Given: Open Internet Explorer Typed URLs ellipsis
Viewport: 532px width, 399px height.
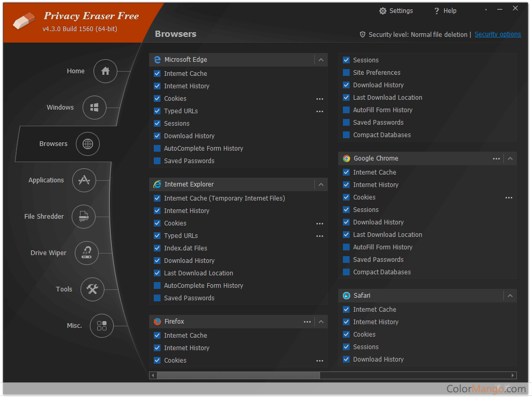Looking at the screenshot, I should [320, 236].
